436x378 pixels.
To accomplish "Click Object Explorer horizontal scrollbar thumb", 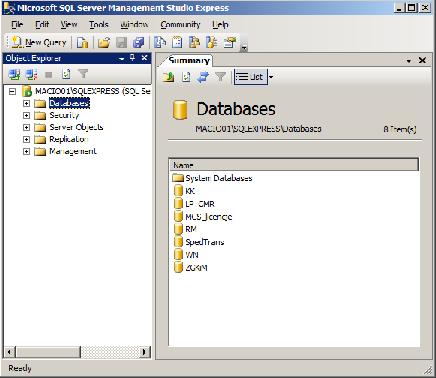I will tap(48, 352).
